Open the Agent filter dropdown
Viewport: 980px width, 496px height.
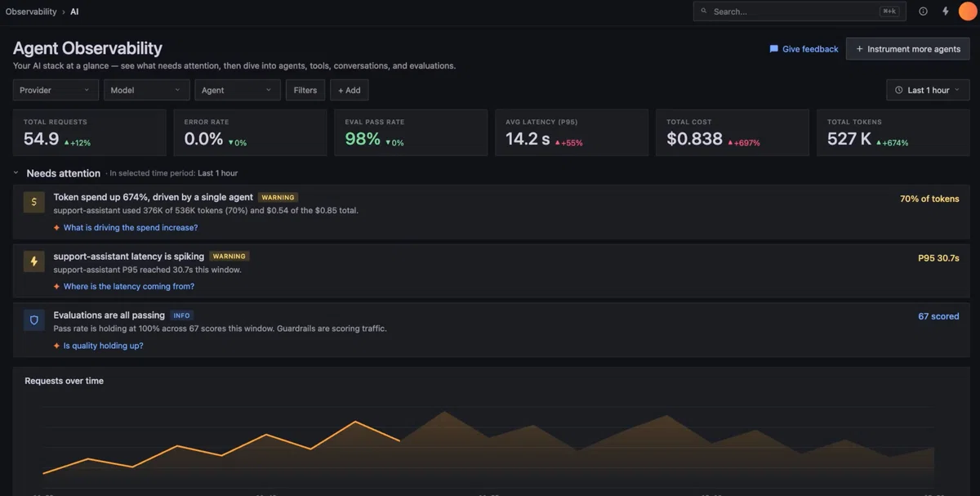[238, 90]
